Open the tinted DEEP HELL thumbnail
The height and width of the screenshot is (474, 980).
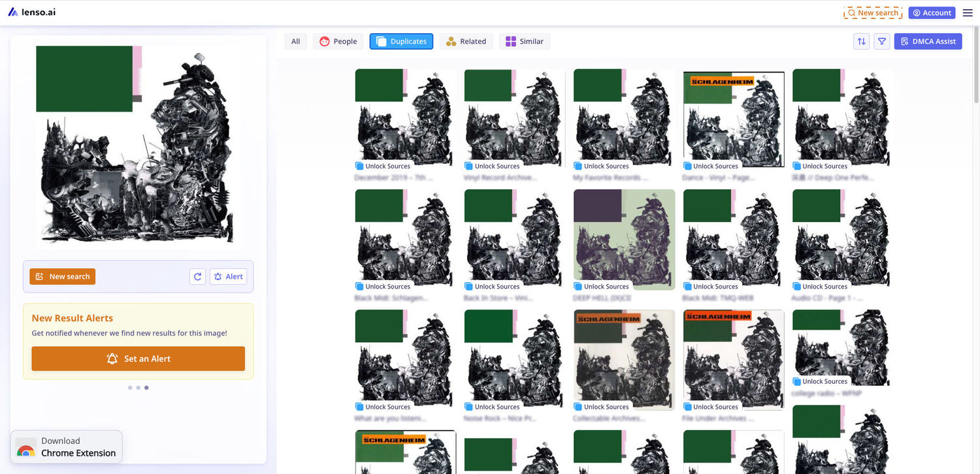(x=624, y=239)
